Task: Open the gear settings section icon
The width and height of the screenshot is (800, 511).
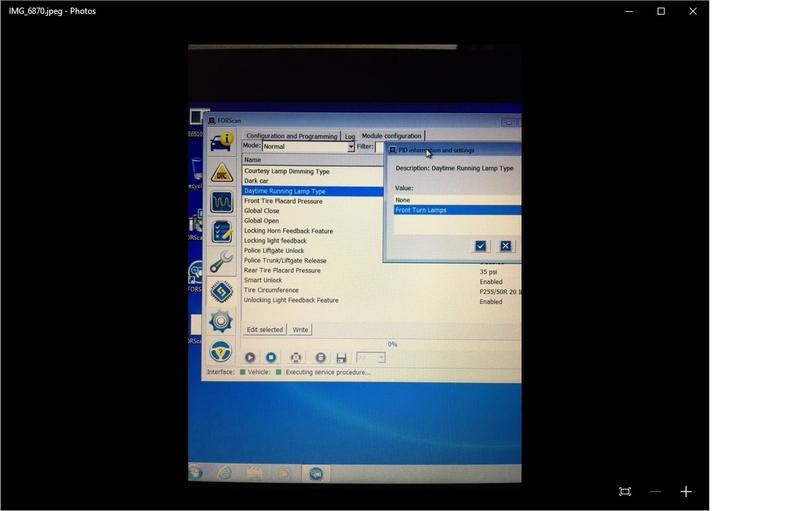Action: click(x=221, y=321)
